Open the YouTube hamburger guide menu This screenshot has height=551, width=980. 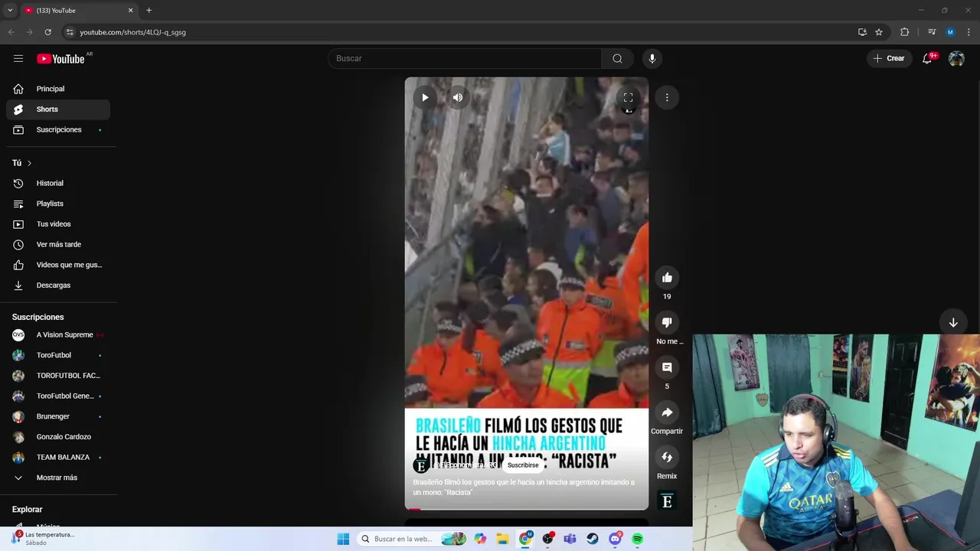coord(18,58)
